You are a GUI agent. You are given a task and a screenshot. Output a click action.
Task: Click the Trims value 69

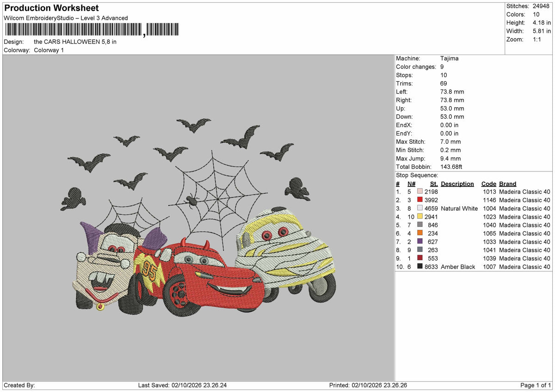tap(444, 84)
